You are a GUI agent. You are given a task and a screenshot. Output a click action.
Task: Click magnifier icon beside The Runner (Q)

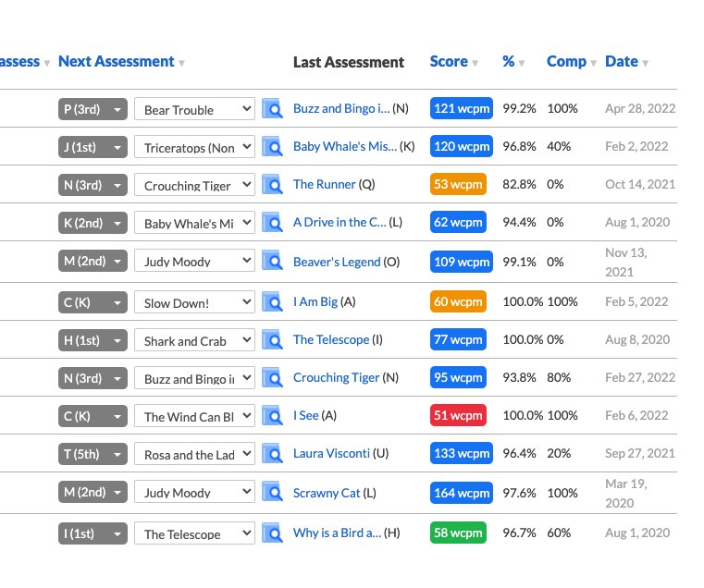pyautogui.click(x=272, y=185)
